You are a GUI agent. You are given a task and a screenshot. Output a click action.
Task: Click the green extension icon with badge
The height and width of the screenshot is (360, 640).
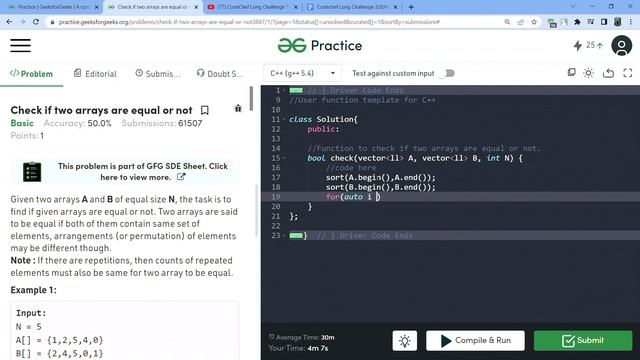pos(552,22)
